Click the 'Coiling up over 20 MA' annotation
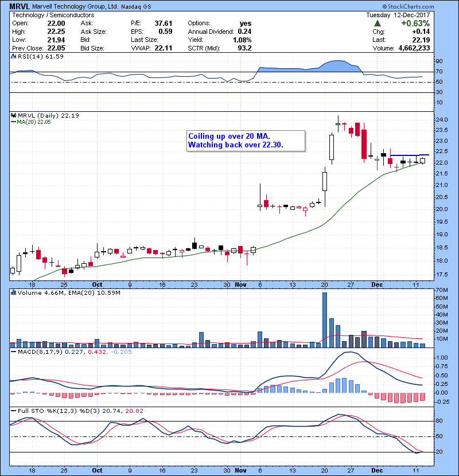The height and width of the screenshot is (476, 459). click(x=229, y=136)
